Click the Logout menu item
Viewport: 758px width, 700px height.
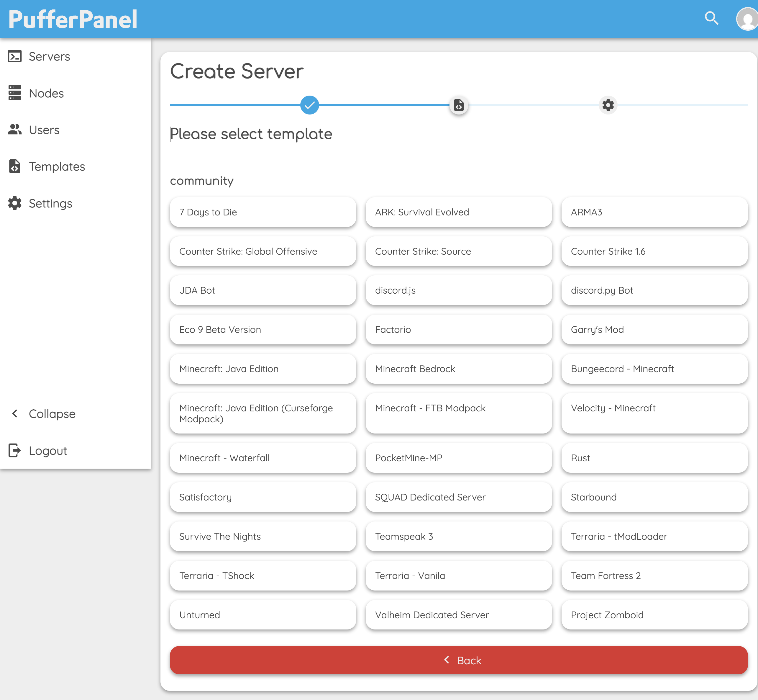pyautogui.click(x=75, y=451)
